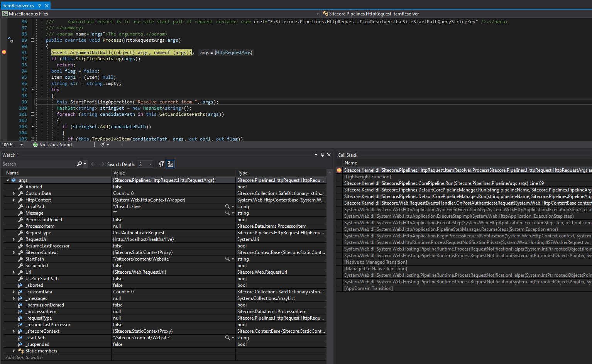592x364 pixels.
Task: Pin the ItemResolver.cs tab
Action: coord(39,6)
